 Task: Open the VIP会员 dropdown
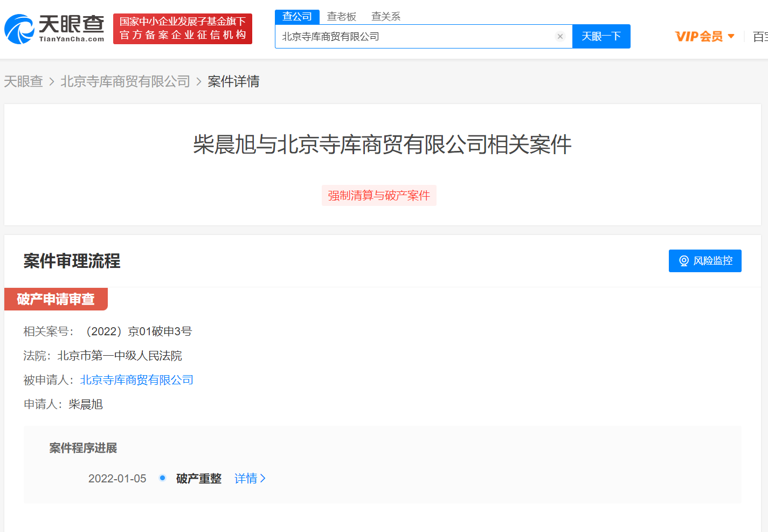(x=704, y=36)
